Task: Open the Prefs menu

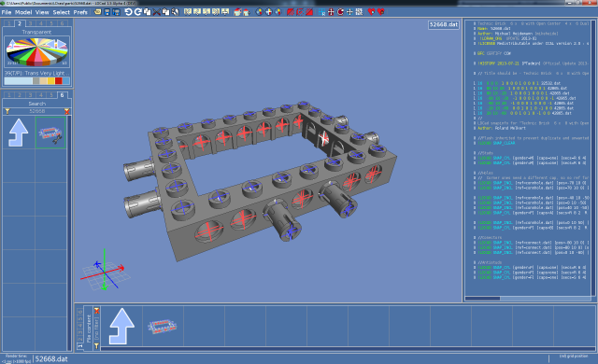Action: point(80,12)
